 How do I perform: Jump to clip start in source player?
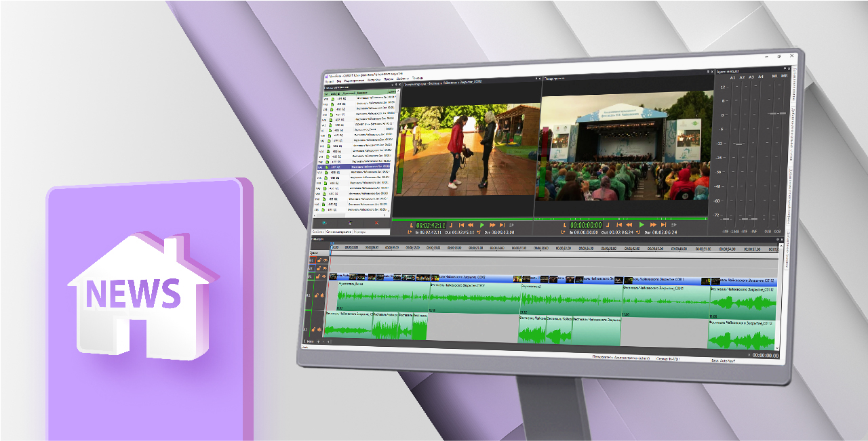[x=461, y=225]
